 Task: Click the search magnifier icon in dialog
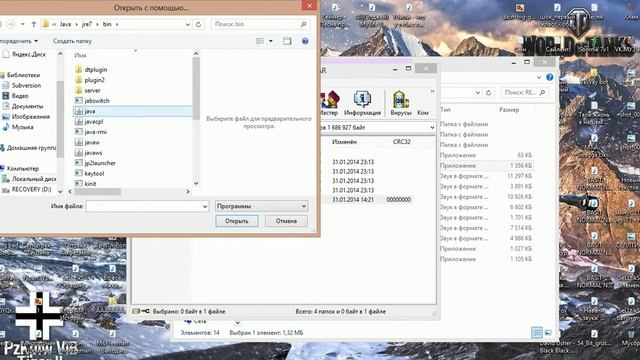pos(303,24)
